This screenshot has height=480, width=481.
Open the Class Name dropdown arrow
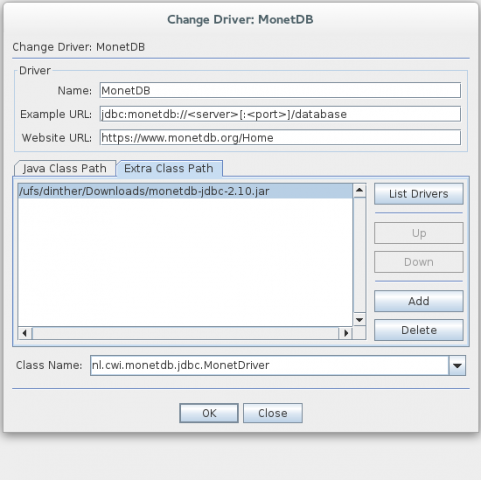pos(457,365)
